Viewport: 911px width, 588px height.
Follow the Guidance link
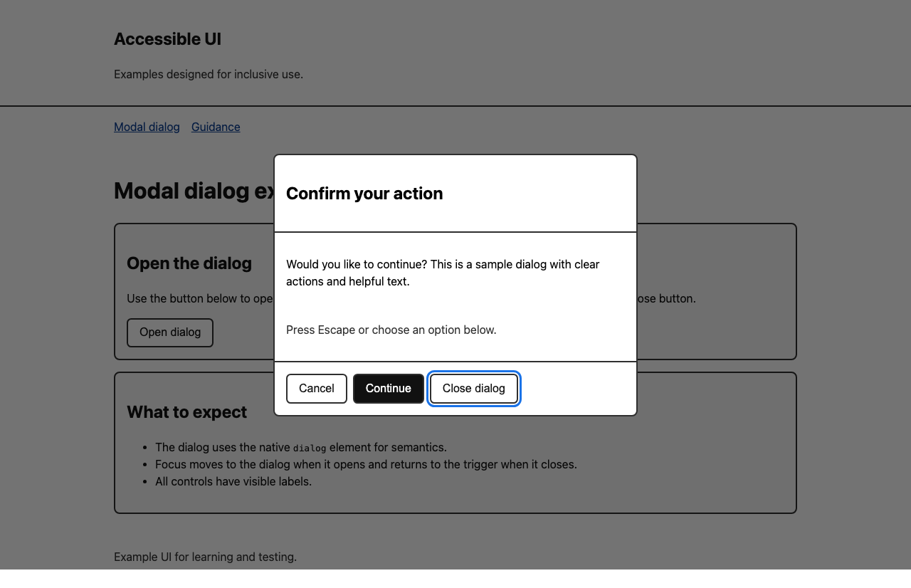pyautogui.click(x=215, y=127)
